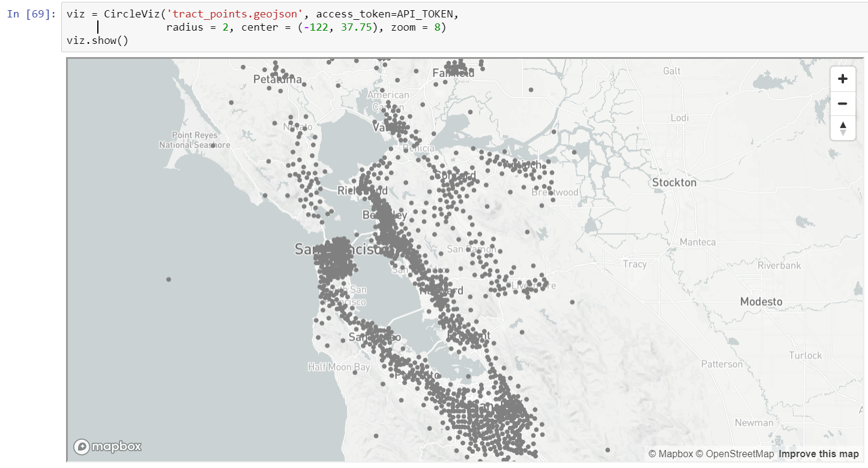Click the Modesto label on the map
Image resolution: width=868 pixels, height=468 pixels.
(761, 302)
